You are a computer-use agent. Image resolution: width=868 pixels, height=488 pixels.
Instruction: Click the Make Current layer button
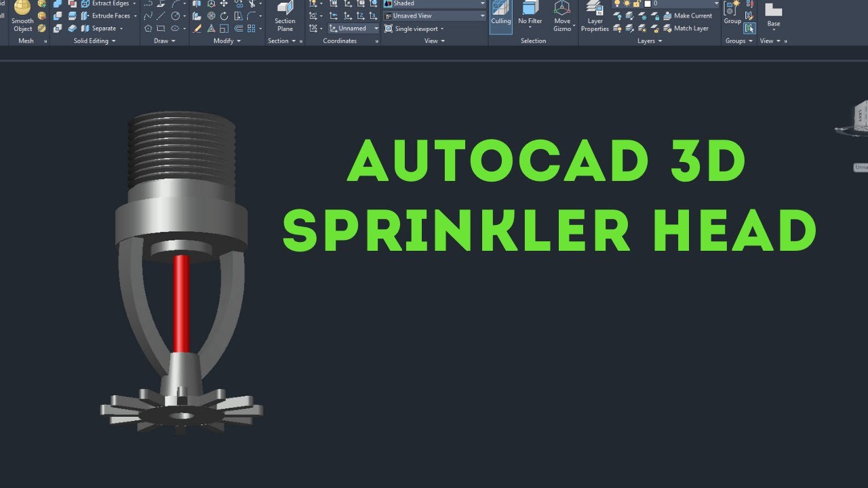[x=688, y=16]
